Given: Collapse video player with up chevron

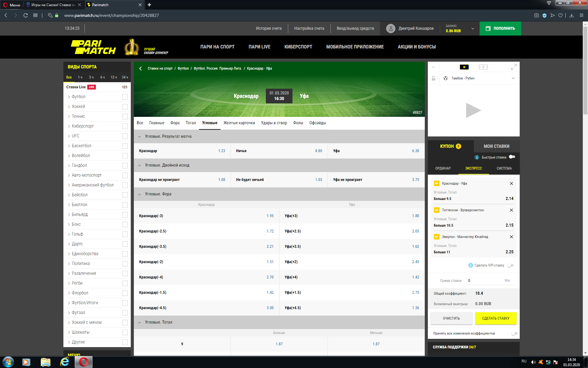Looking at the screenshot, I should (x=433, y=67).
